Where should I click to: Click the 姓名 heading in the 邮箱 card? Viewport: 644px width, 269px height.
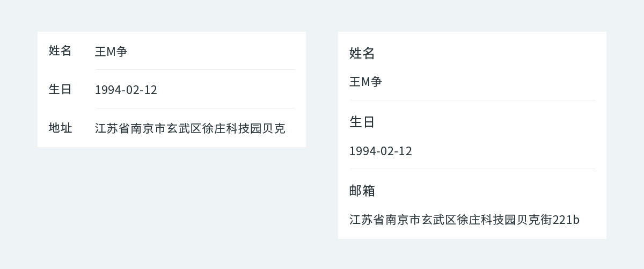(362, 53)
